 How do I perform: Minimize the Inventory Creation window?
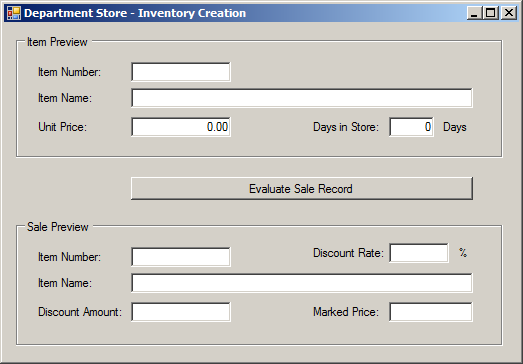coord(474,13)
